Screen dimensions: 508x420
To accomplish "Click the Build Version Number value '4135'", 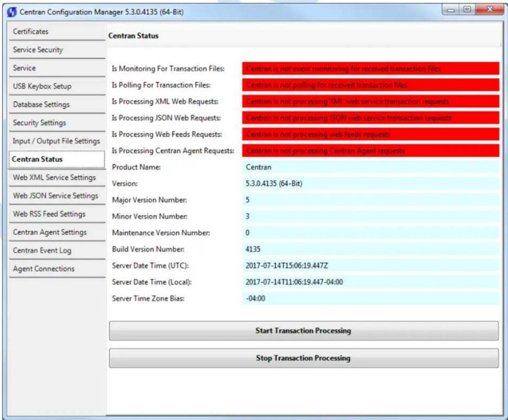I will point(370,249).
